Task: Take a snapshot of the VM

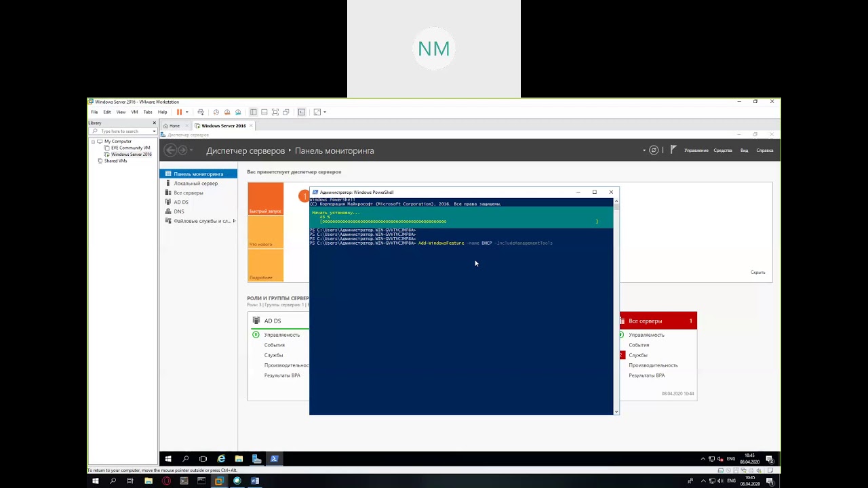Action: point(216,112)
